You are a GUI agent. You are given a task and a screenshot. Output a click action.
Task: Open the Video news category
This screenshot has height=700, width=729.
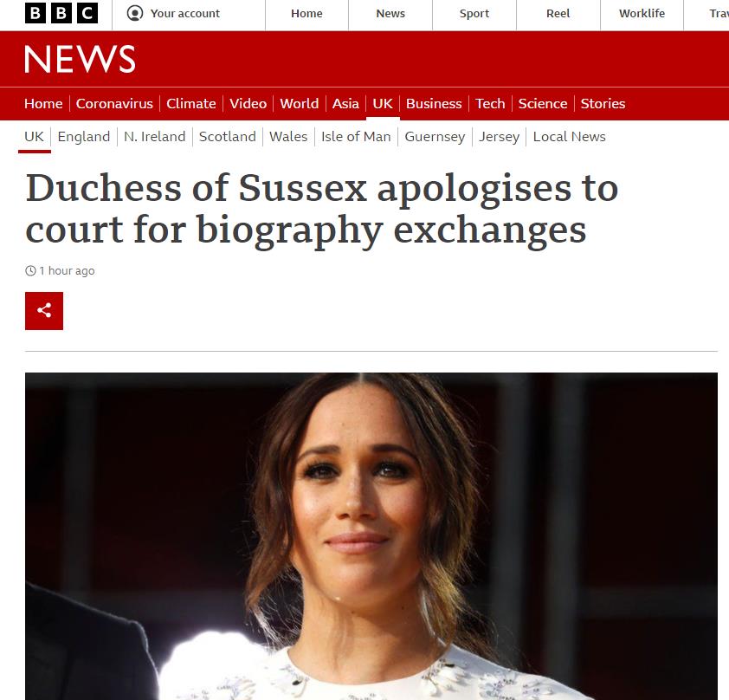(x=248, y=103)
